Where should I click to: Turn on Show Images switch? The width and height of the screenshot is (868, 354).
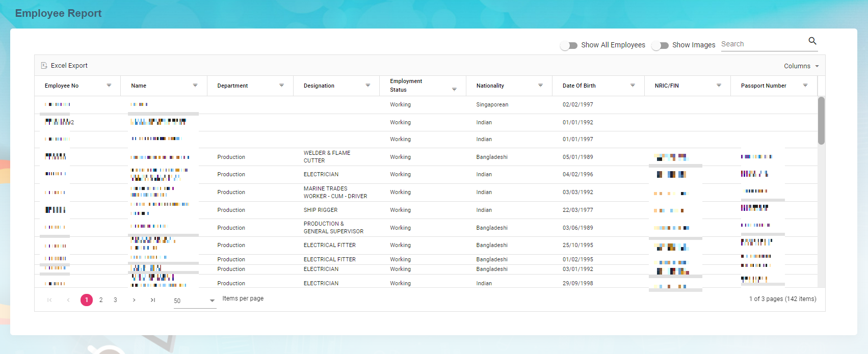click(x=660, y=45)
